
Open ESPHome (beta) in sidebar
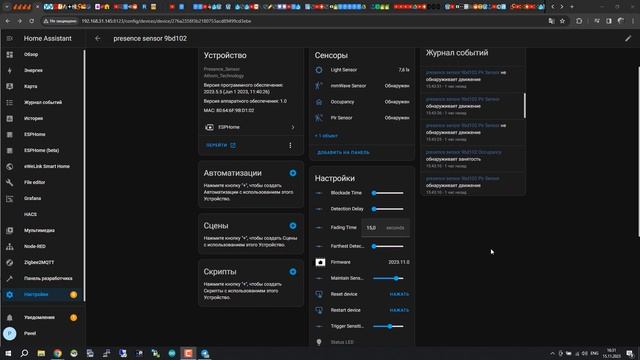tap(43, 150)
